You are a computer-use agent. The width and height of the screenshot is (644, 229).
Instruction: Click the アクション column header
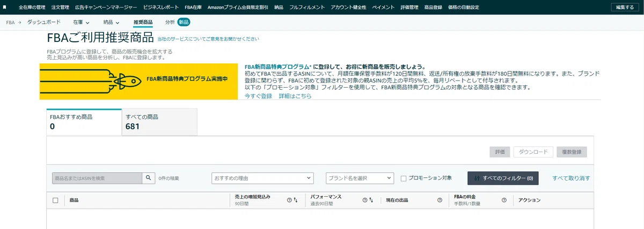pyautogui.click(x=529, y=200)
